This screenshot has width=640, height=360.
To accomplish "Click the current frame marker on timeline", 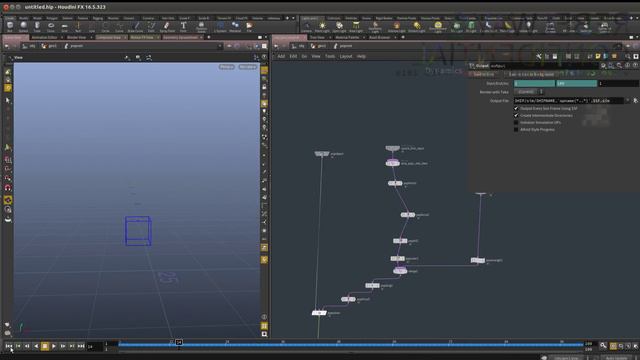I will (x=179, y=342).
